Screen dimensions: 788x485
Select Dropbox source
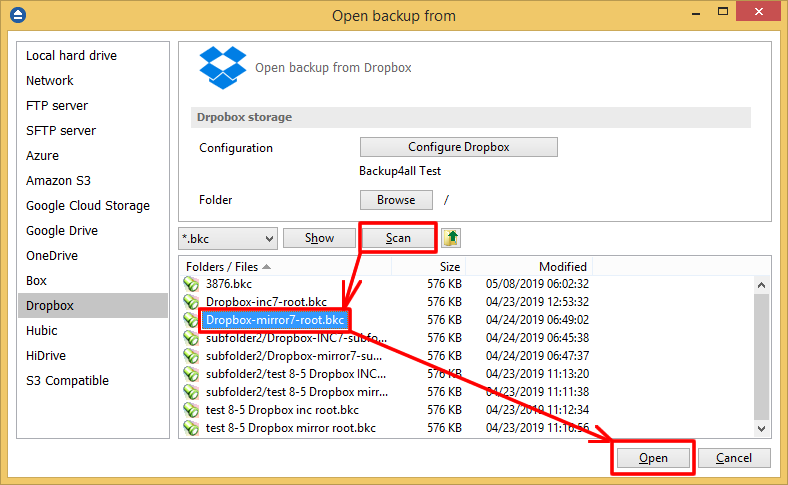coord(93,306)
